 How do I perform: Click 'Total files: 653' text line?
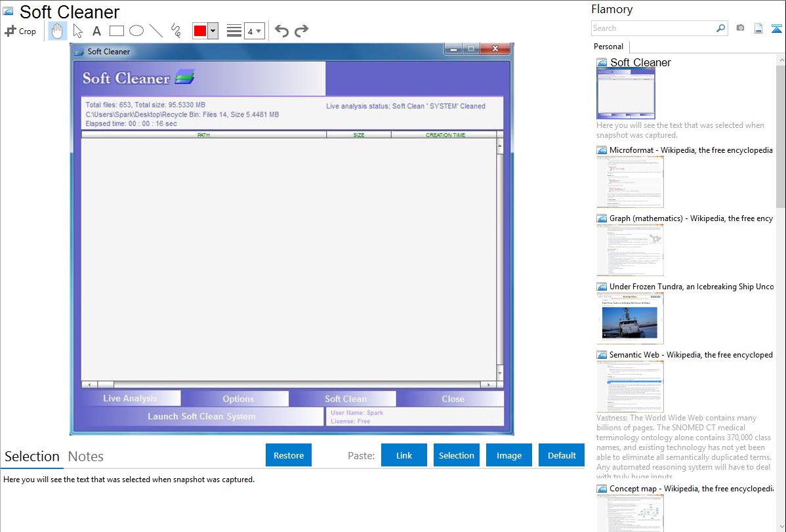(x=145, y=106)
